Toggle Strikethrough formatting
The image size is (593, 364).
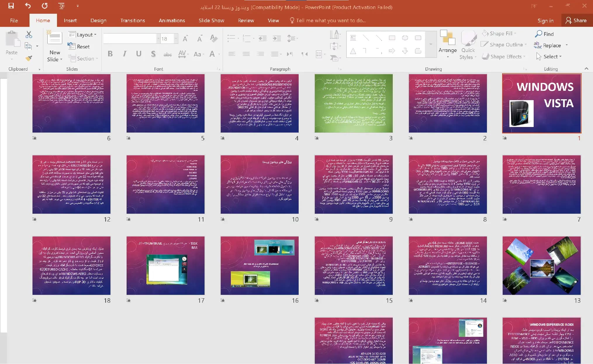pyautogui.click(x=167, y=54)
